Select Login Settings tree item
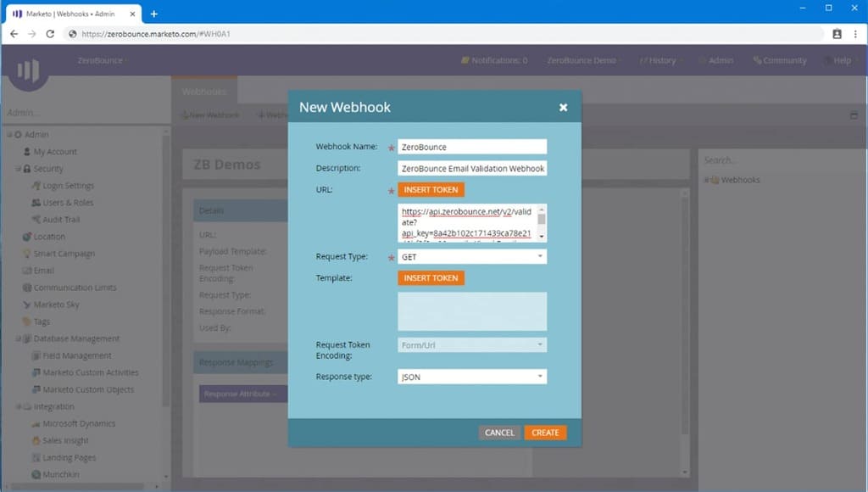Image resolution: width=868 pixels, height=492 pixels. [68, 186]
